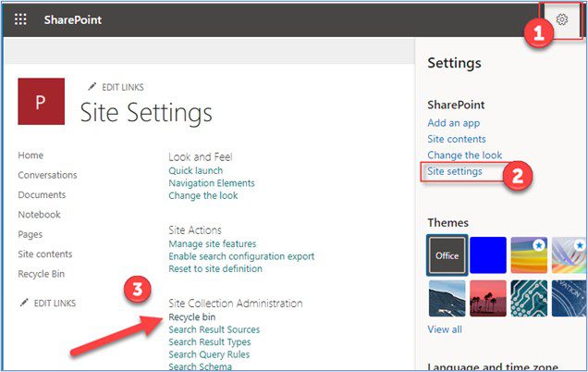The width and height of the screenshot is (588, 372).
Task: Click Site contents in Settings panel
Action: pos(457,139)
